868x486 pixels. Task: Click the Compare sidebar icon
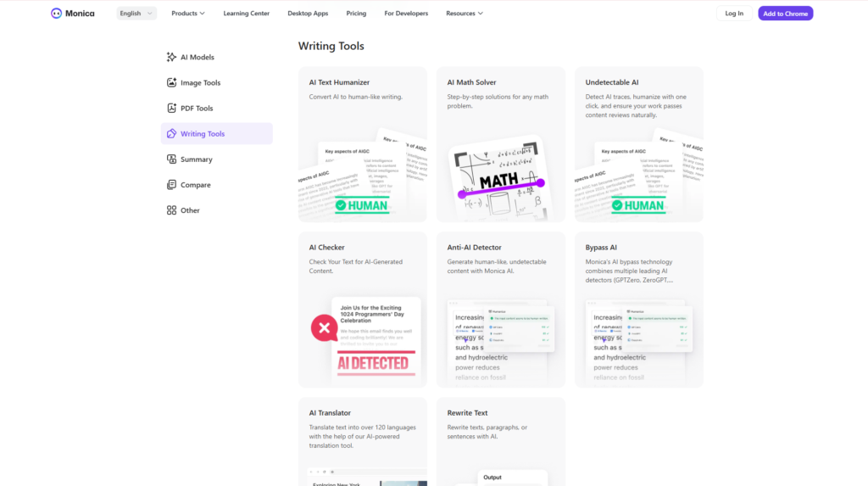coord(171,185)
